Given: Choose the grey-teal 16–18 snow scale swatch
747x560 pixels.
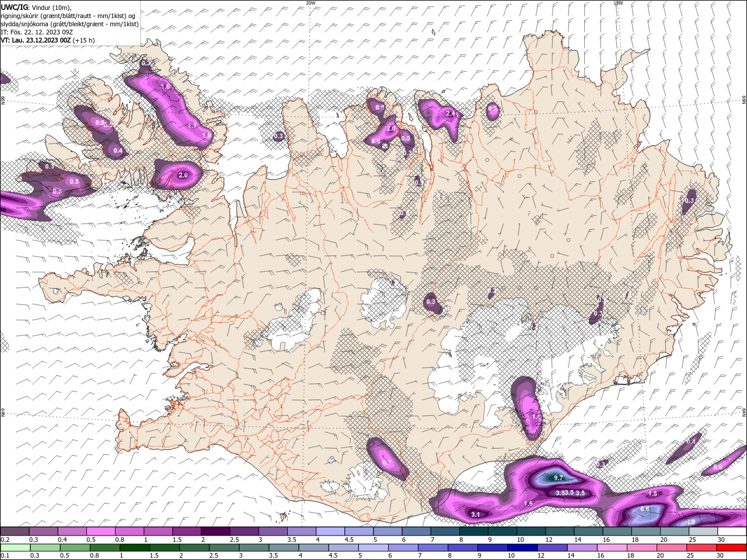Looking at the screenshot, I should pos(617,531).
